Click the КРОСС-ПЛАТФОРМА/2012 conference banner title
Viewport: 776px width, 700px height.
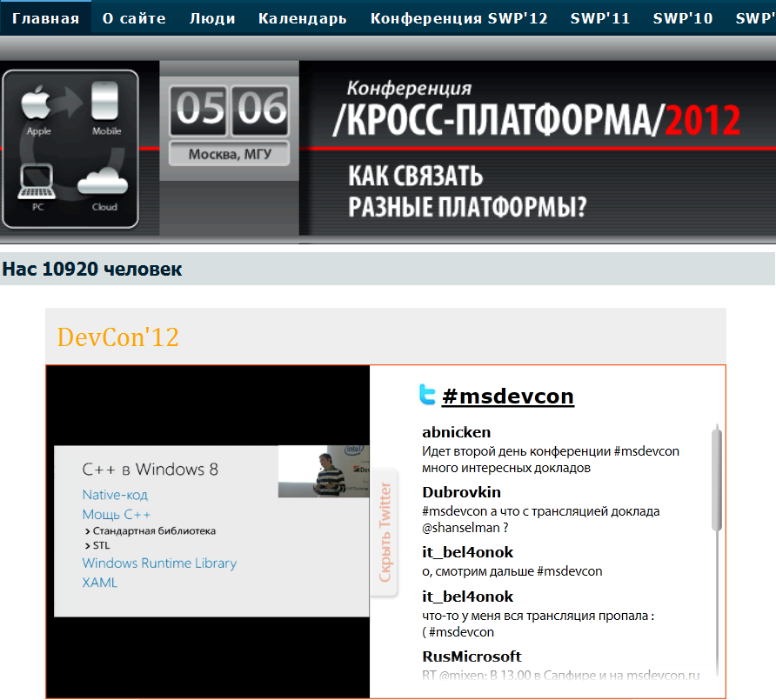[x=537, y=120]
